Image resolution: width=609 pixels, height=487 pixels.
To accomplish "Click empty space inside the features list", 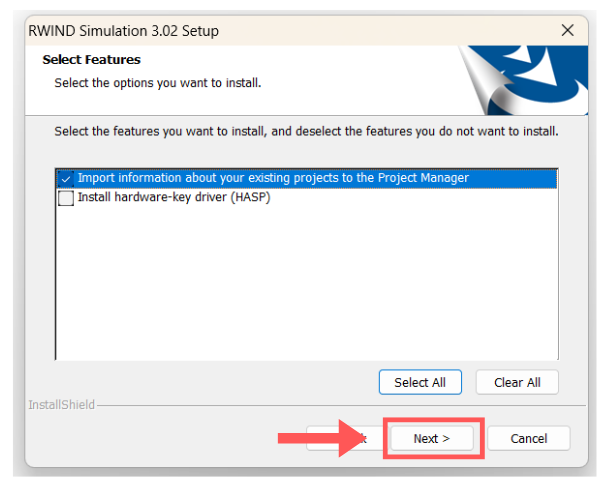I will 300,290.
